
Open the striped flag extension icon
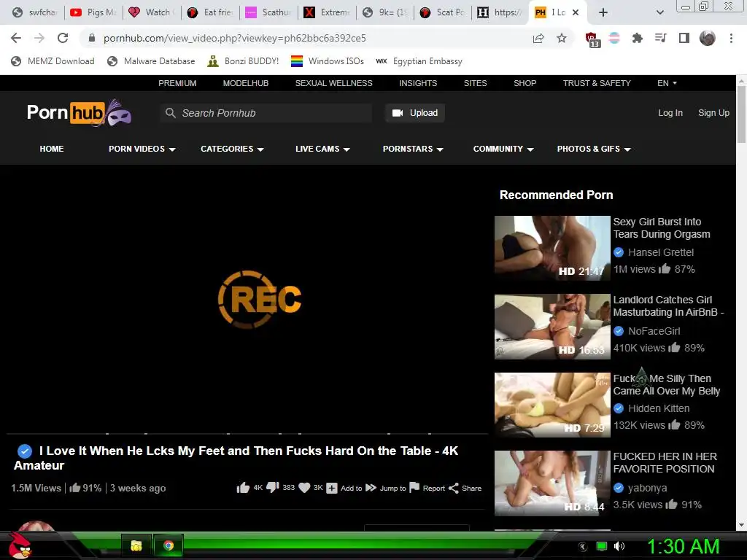click(614, 38)
